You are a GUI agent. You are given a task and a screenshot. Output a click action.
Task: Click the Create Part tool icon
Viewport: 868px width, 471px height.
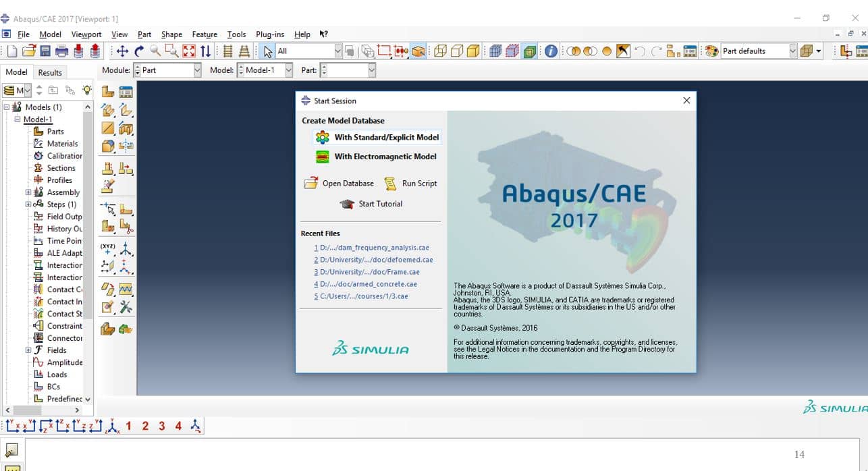[x=107, y=92]
